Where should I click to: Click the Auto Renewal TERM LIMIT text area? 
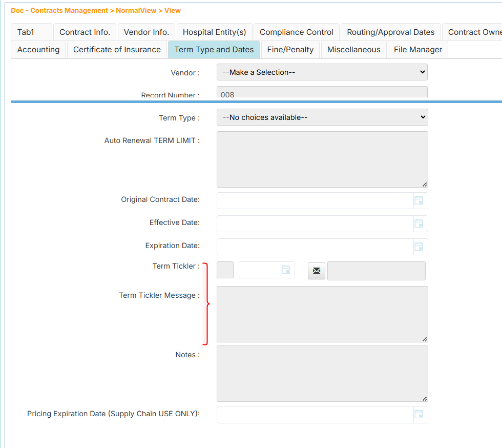click(x=322, y=159)
